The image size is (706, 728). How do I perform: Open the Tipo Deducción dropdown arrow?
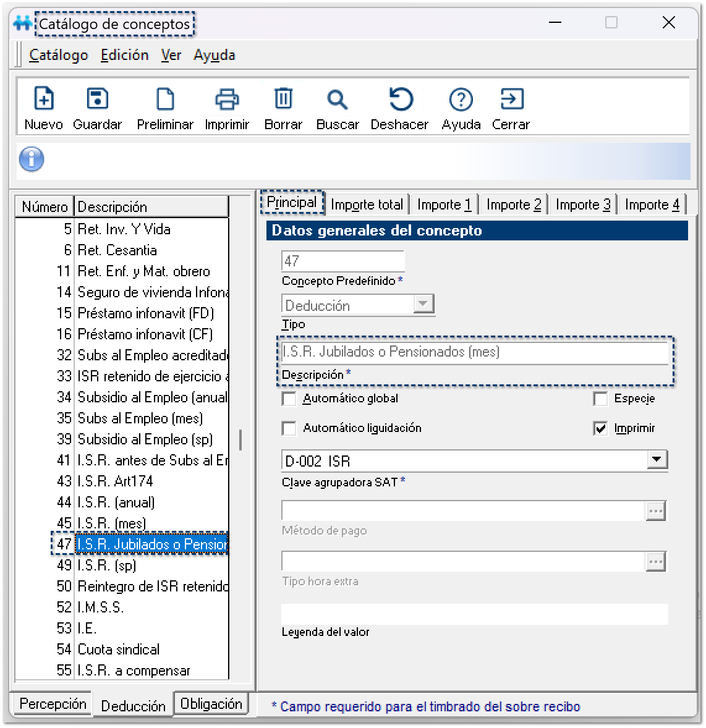click(423, 304)
